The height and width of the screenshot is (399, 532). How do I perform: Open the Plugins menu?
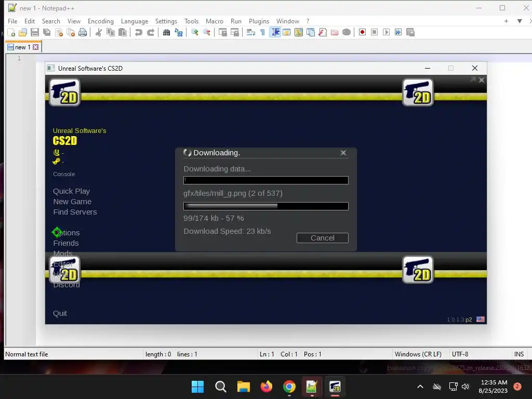point(259,21)
